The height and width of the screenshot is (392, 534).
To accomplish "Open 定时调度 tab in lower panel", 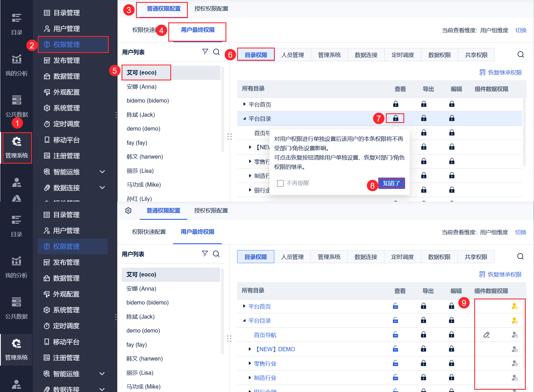I will 403,257.
